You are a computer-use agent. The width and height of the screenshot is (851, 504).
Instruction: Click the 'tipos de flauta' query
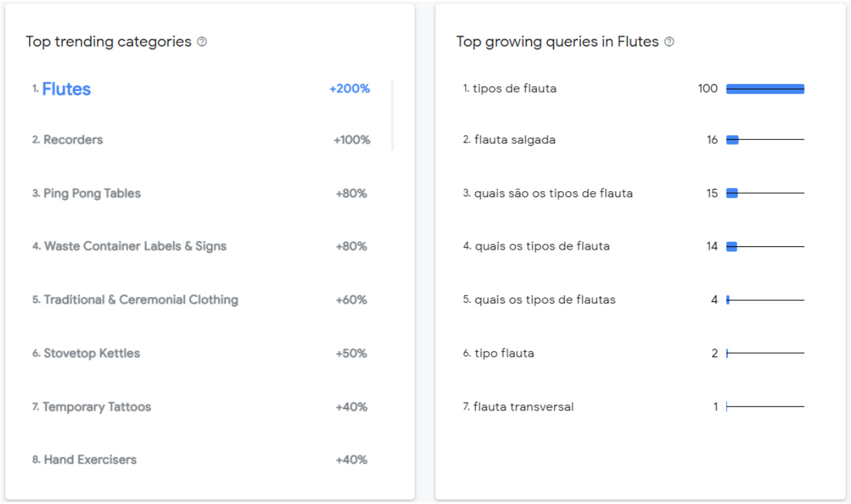[514, 89]
